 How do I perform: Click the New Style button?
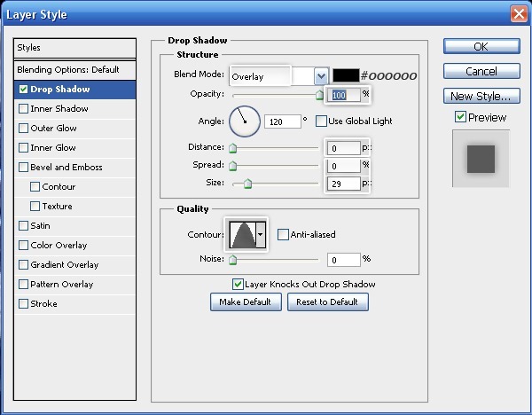[481, 96]
